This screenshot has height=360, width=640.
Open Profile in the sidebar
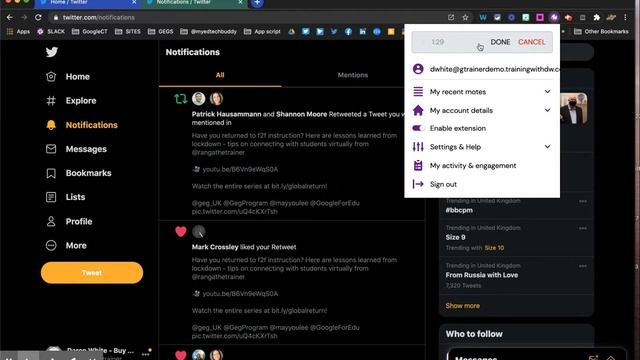coord(69,221)
